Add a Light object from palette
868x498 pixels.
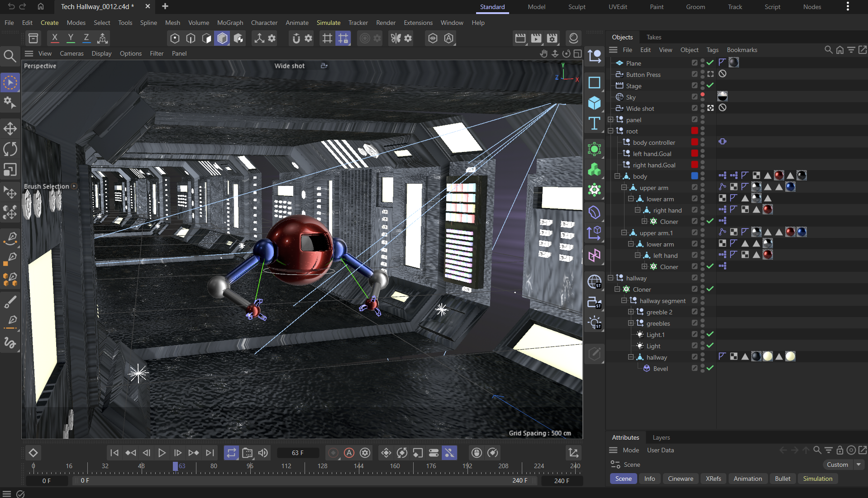click(594, 323)
